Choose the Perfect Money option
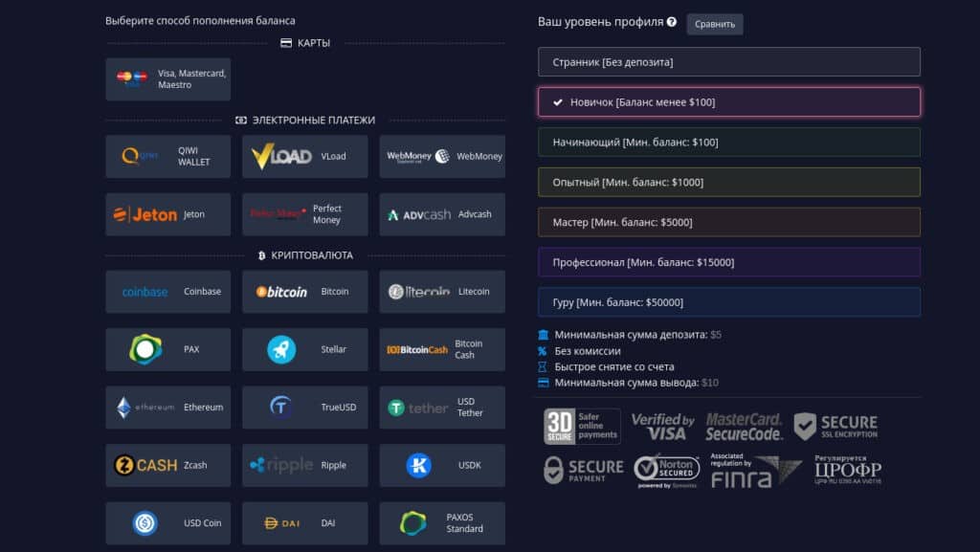Image resolution: width=980 pixels, height=552 pixels. (305, 214)
